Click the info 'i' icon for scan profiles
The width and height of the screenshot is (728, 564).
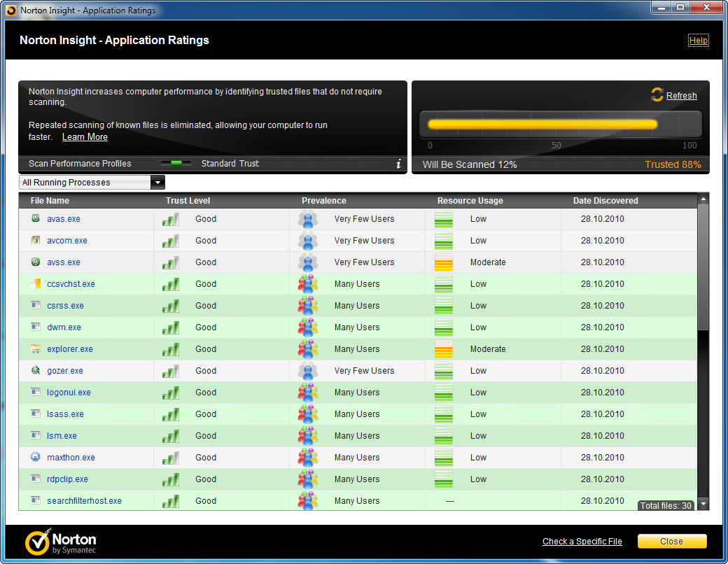tap(398, 164)
